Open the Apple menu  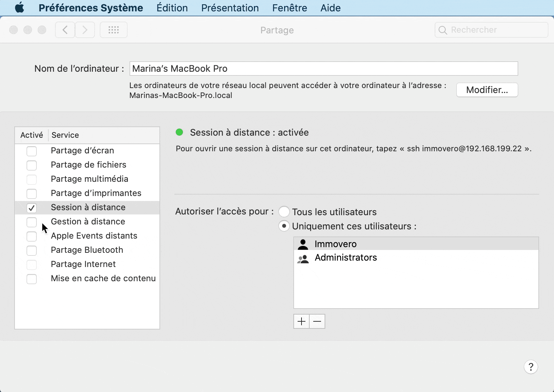[x=20, y=7]
